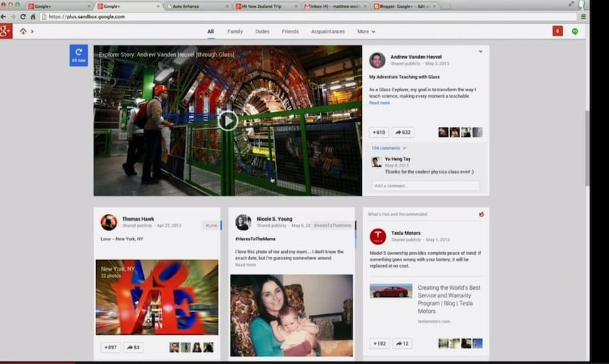609x364 pixels.
Task: Switch to the Family circle tab
Action: click(235, 31)
